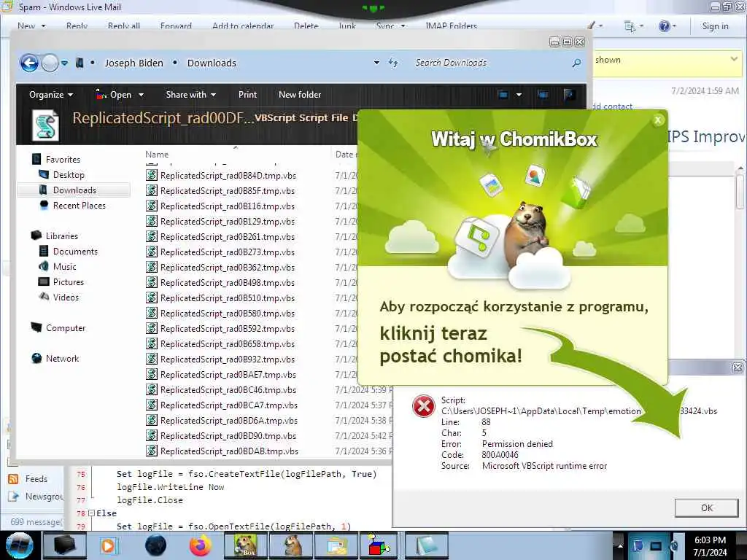Click Add to calendar in Live Mail
This screenshot has width=747, height=560.
point(243,26)
